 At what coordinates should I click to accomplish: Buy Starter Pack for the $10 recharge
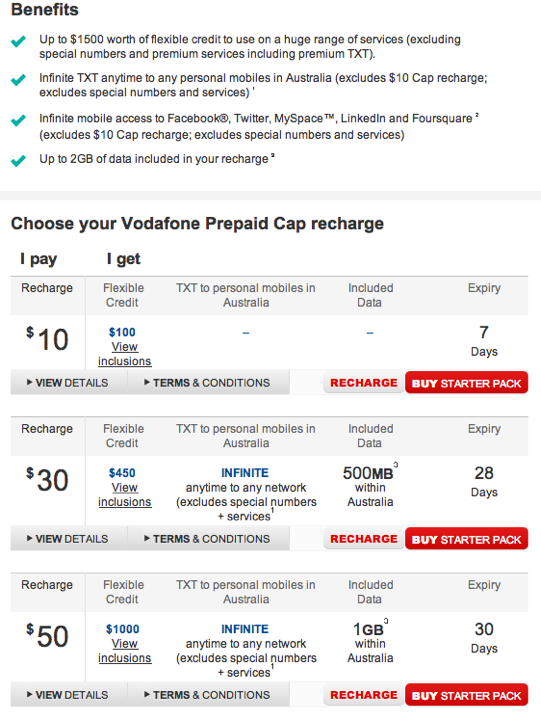[x=467, y=383]
